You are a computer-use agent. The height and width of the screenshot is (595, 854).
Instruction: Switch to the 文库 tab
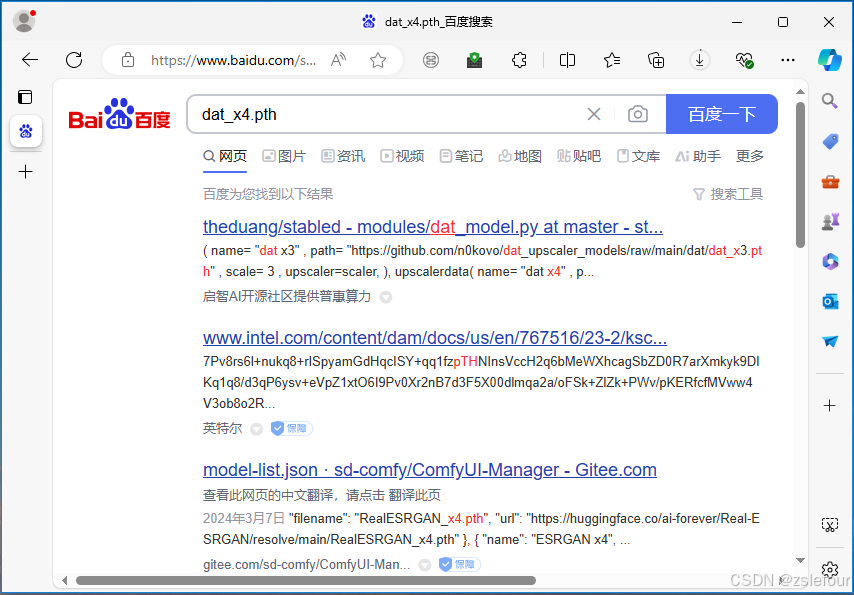point(638,156)
